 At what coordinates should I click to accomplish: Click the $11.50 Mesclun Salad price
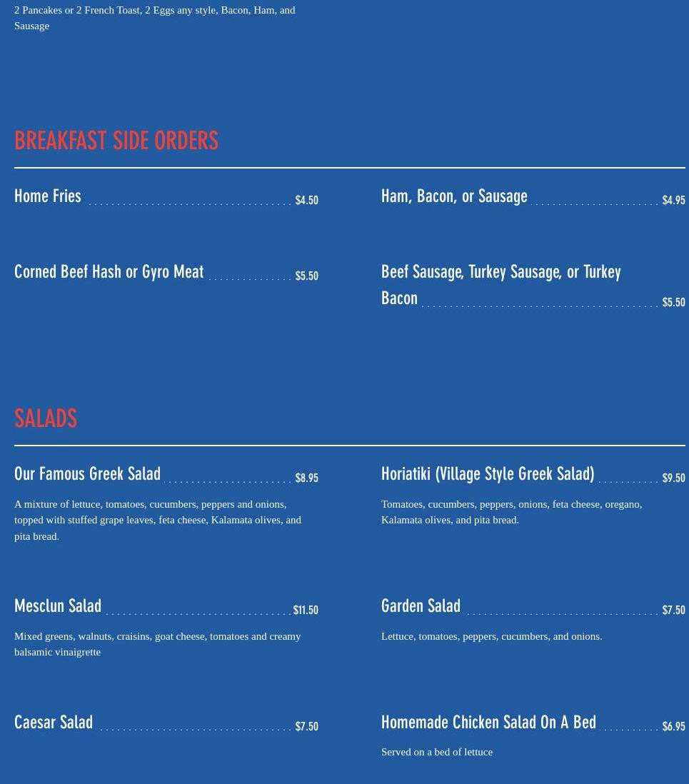pos(306,610)
